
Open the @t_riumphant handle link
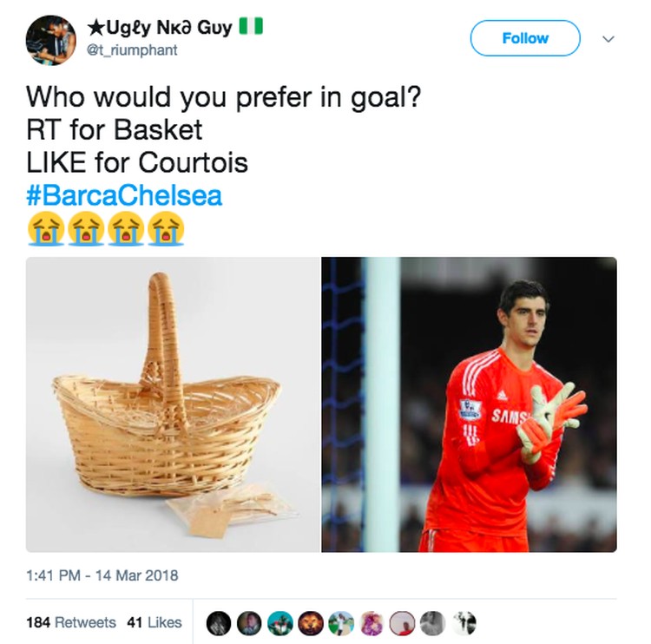pyautogui.click(x=132, y=49)
